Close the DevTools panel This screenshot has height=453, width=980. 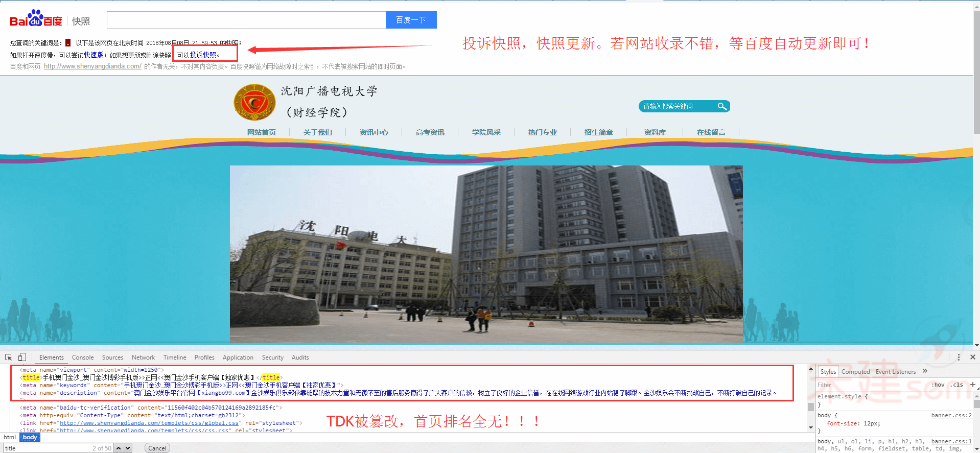pyautogui.click(x=973, y=357)
